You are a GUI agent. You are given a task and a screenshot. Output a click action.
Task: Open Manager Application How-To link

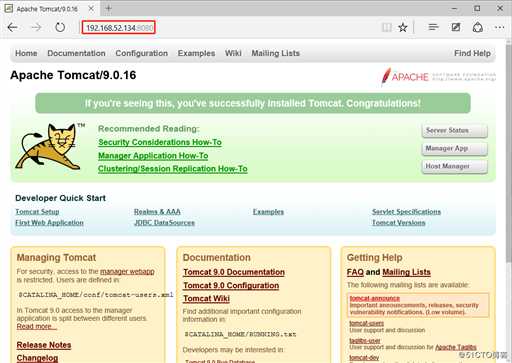(153, 156)
